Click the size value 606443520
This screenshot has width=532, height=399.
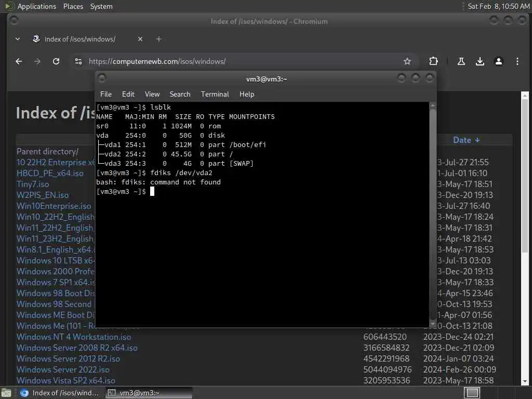pyautogui.click(x=385, y=337)
